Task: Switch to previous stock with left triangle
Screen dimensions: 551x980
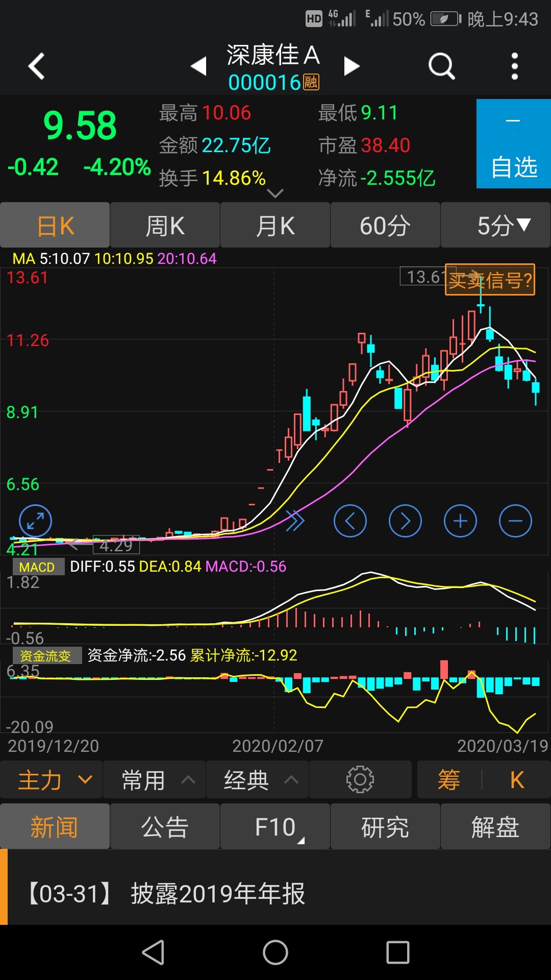Action: point(198,66)
